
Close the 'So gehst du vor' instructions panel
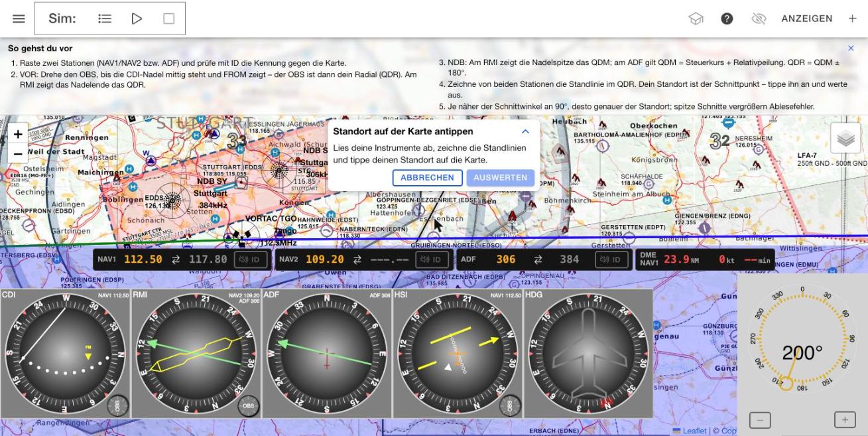(x=851, y=48)
